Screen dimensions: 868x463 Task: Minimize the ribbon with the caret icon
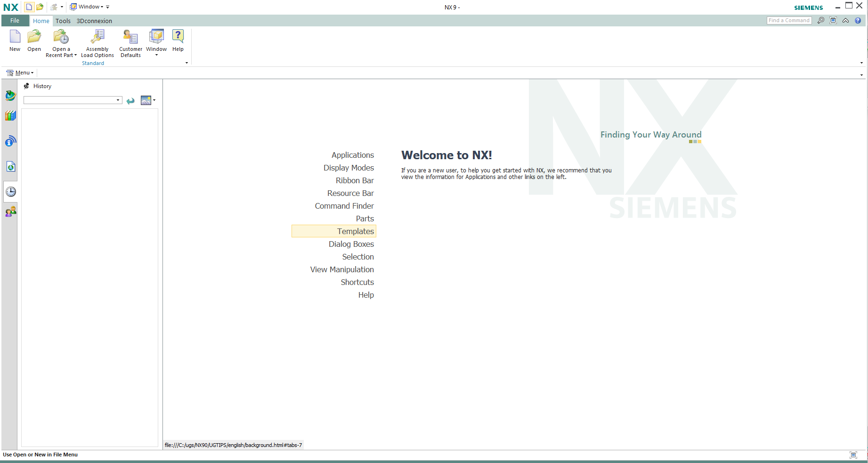[x=846, y=20]
